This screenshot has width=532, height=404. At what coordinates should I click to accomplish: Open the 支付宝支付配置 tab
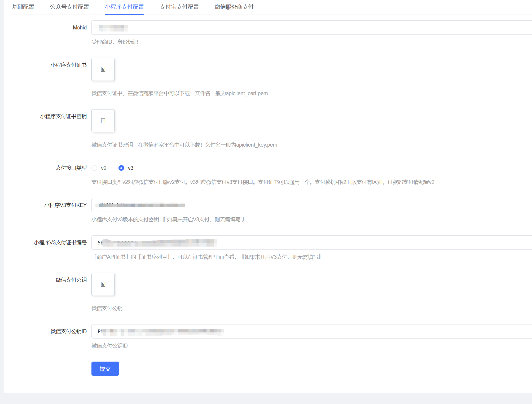(179, 7)
